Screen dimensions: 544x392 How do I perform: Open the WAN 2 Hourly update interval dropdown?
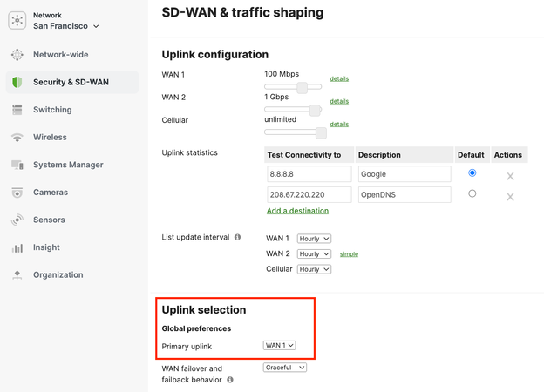coord(314,254)
